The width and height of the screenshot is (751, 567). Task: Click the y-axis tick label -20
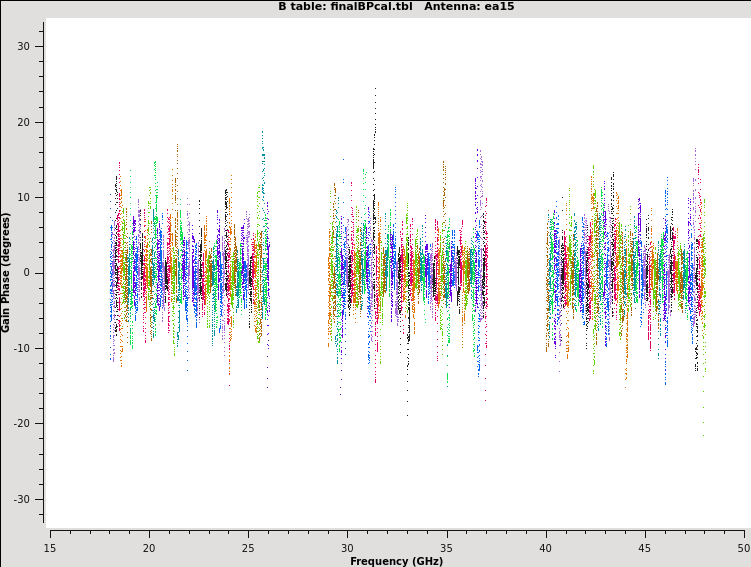[22, 424]
